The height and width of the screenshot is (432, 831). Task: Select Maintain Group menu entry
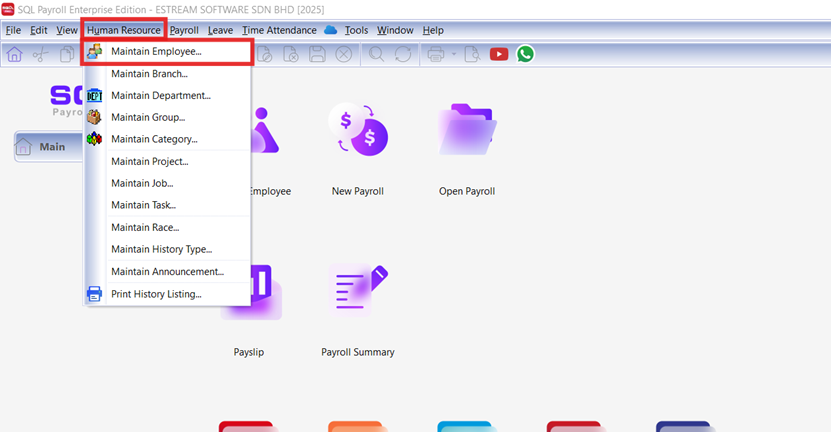click(x=147, y=117)
